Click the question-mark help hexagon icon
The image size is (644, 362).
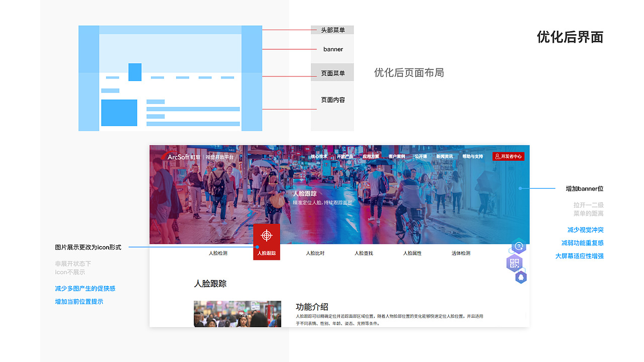coord(519,246)
